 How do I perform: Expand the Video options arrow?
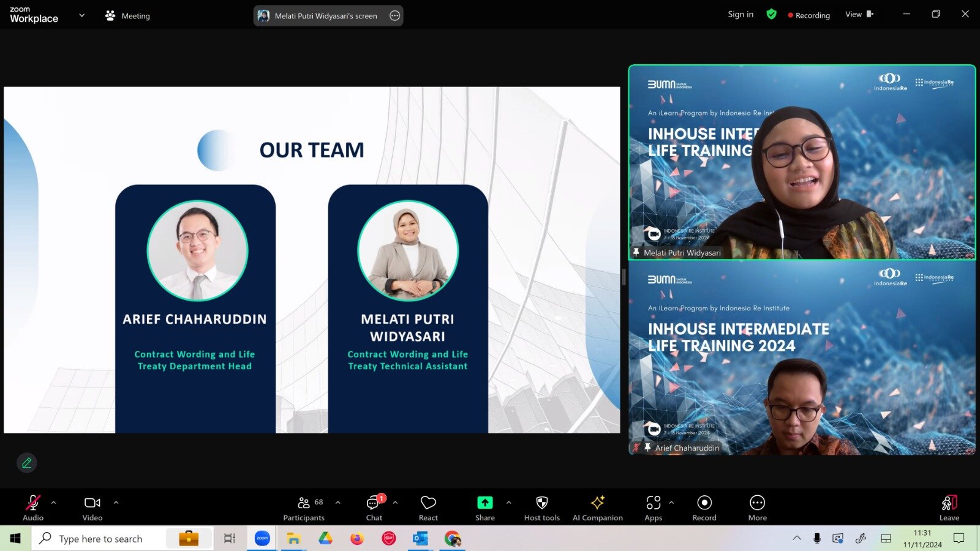point(116,503)
